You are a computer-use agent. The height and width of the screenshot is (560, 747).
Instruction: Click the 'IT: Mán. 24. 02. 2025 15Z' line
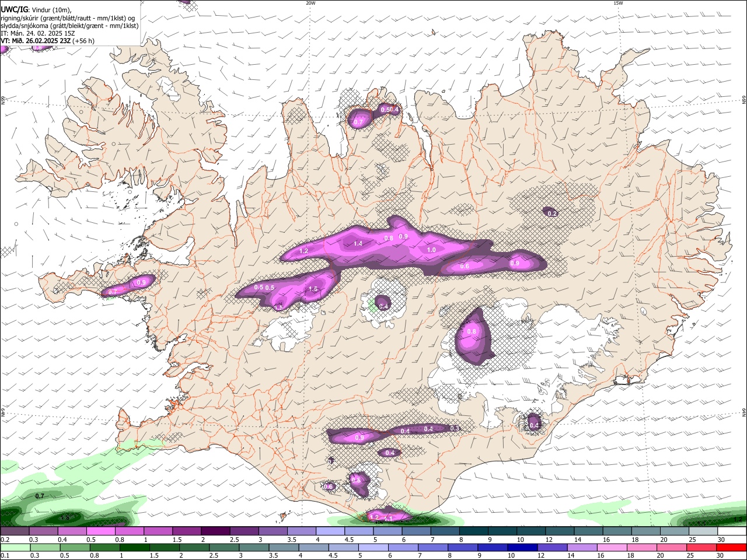point(37,33)
